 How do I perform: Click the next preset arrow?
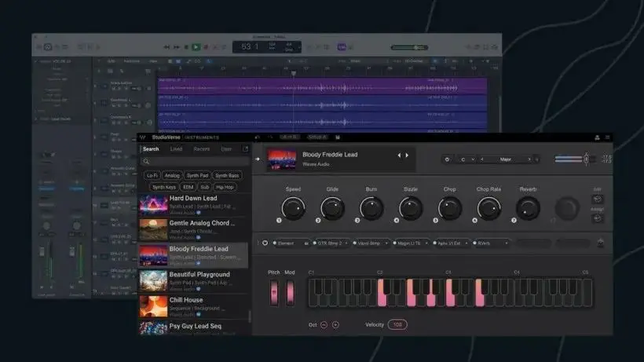[x=407, y=155]
